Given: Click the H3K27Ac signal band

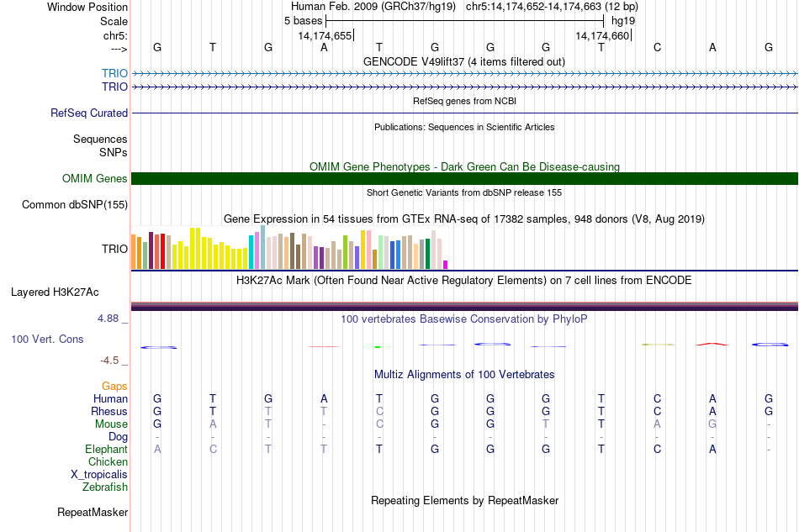Looking at the screenshot, I should tap(464, 306).
